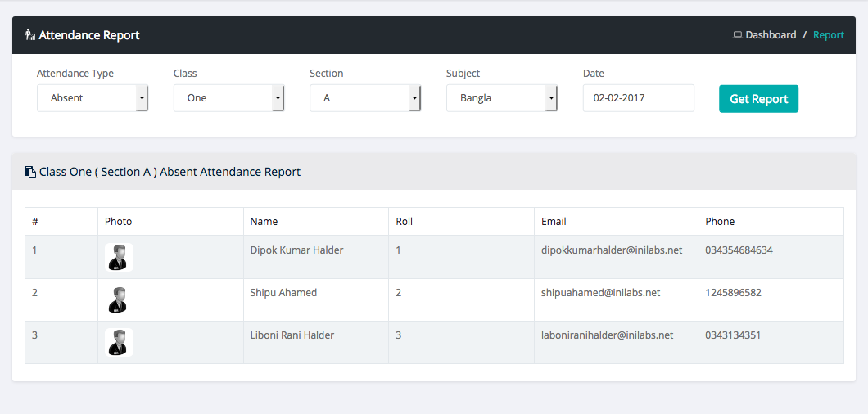Viewport: 868px width, 414px height.
Task: Open the Section dropdown showing A
Action: [365, 98]
